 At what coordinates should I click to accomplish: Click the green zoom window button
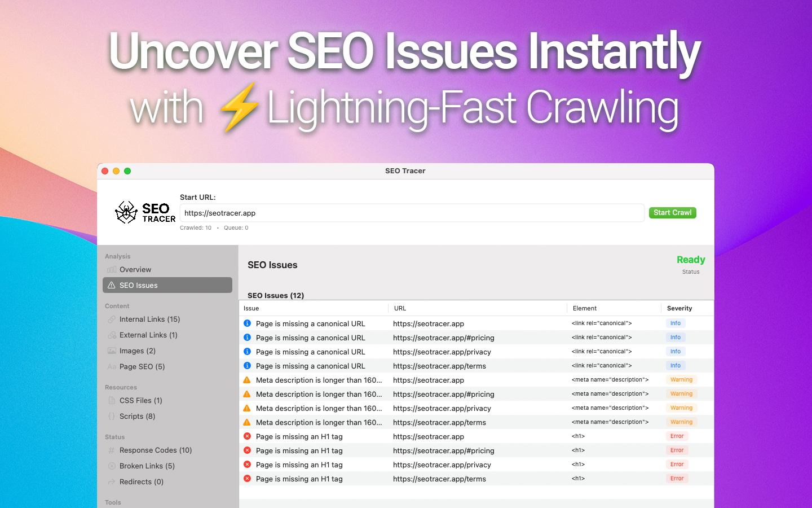tap(127, 171)
